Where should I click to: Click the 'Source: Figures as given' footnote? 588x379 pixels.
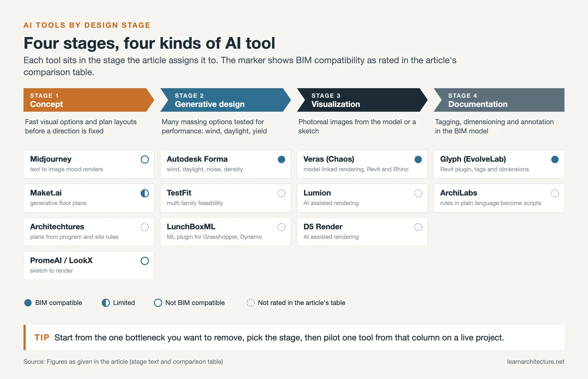coord(123,362)
